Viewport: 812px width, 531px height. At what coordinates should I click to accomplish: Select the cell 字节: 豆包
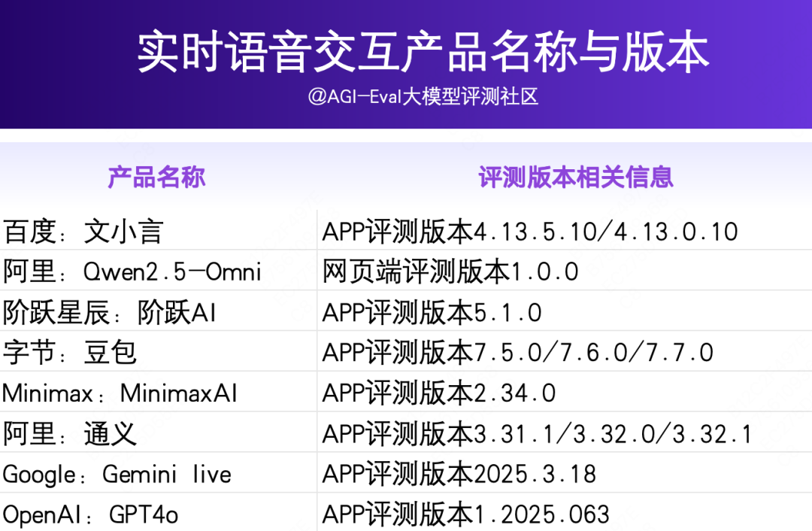[x=158, y=351]
